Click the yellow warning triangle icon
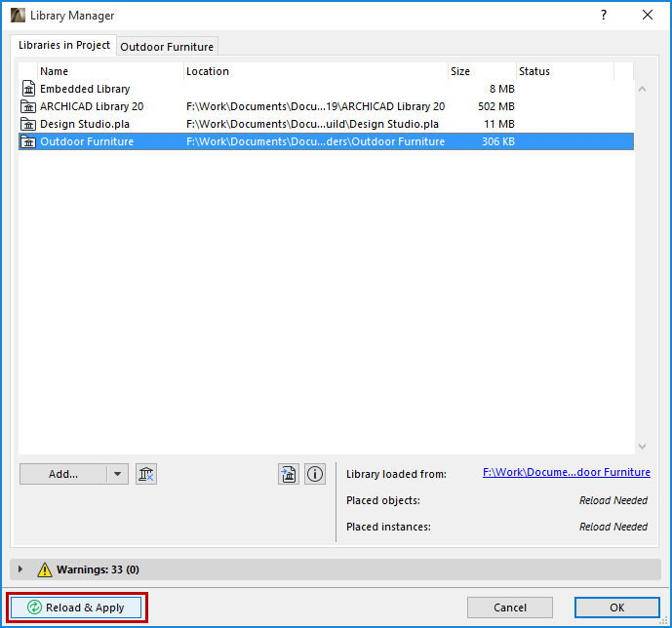The image size is (672, 628). (x=45, y=569)
